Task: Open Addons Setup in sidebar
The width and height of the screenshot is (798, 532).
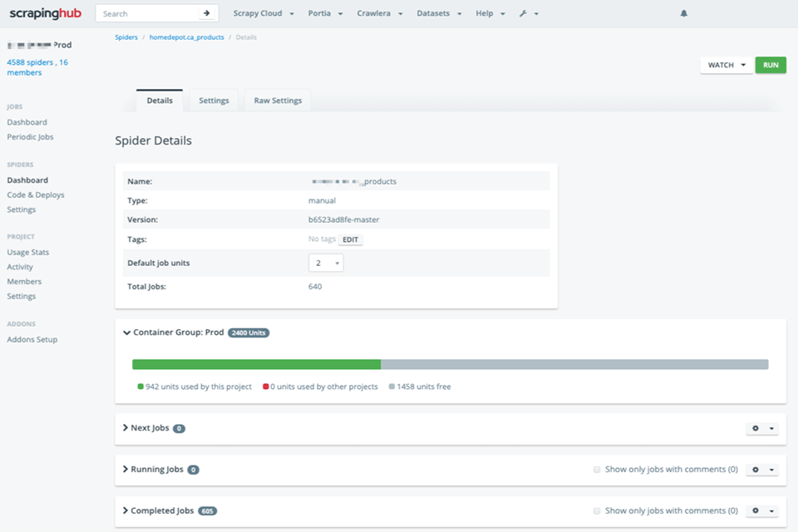Action: pos(32,339)
